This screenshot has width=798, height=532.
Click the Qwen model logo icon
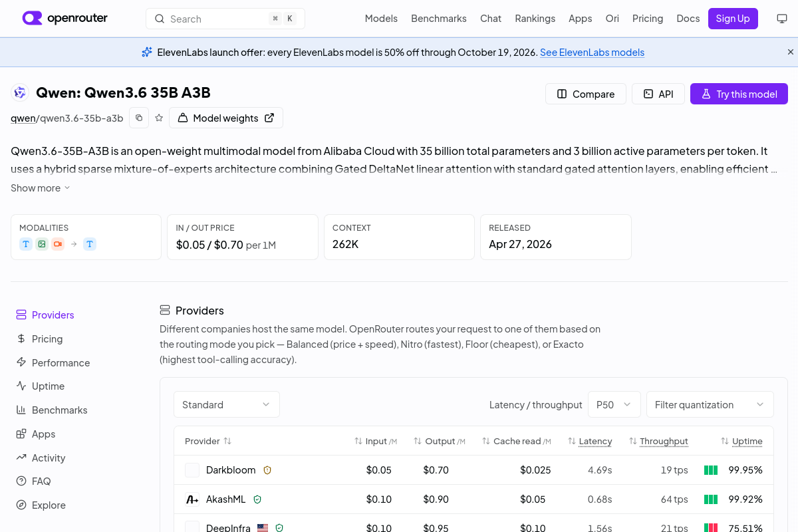click(x=20, y=93)
